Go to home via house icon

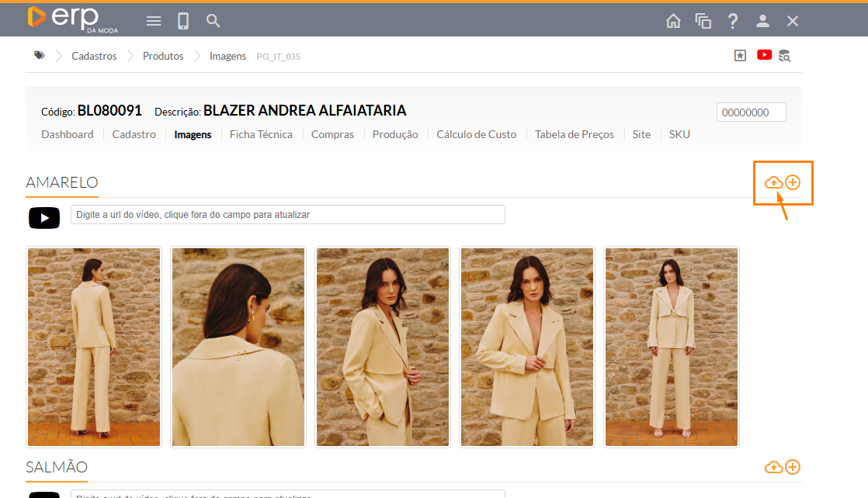click(x=673, y=21)
